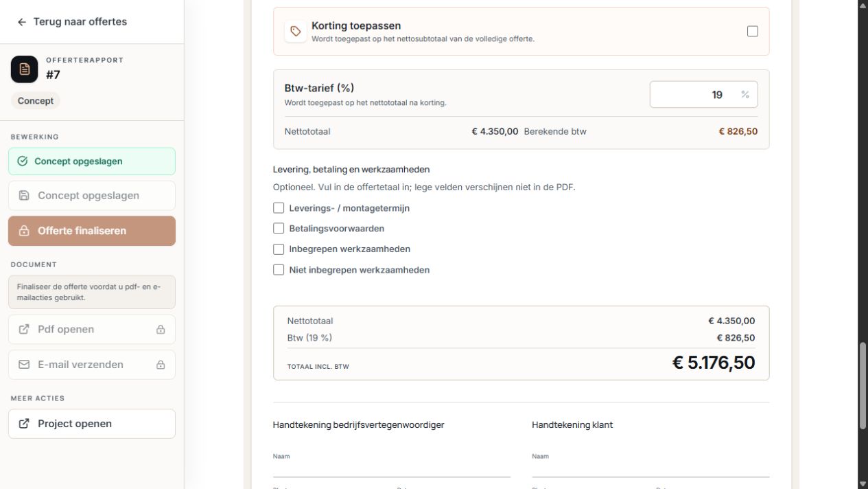Toggle the Inbegrepen werkzaamheden checkbox
This screenshot has height=489, width=868.
tap(279, 249)
